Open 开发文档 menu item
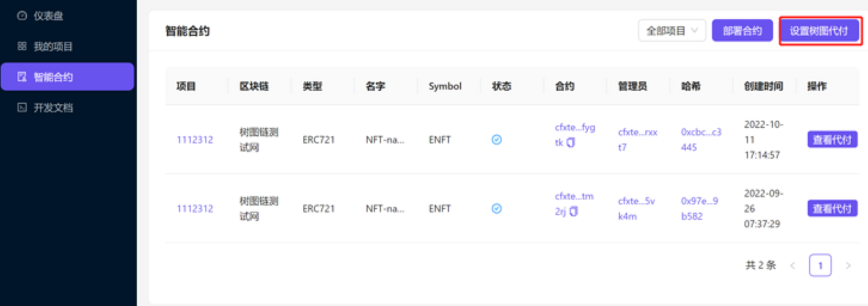The image size is (868, 306). [x=53, y=108]
